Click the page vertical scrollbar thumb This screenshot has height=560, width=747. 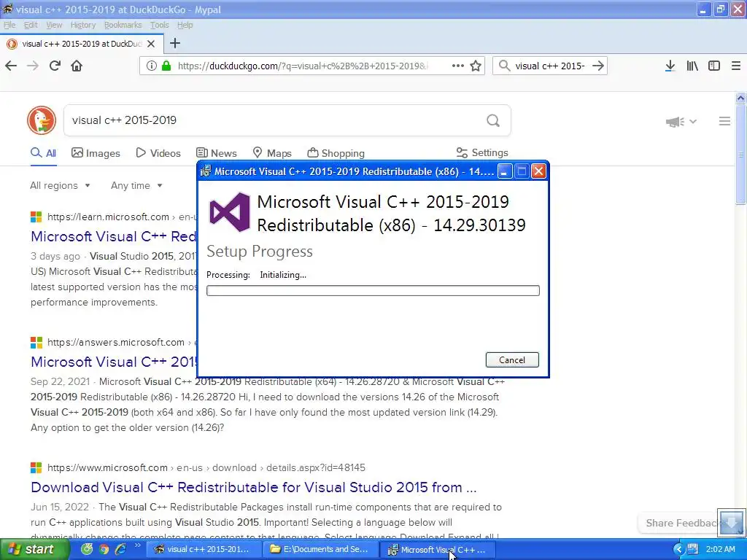click(740, 154)
